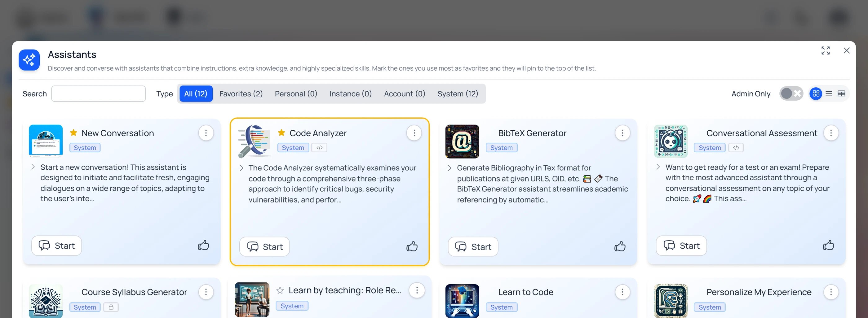This screenshot has height=318, width=868.
Task: Click the New Conversation thumbnail
Action: 46,141
